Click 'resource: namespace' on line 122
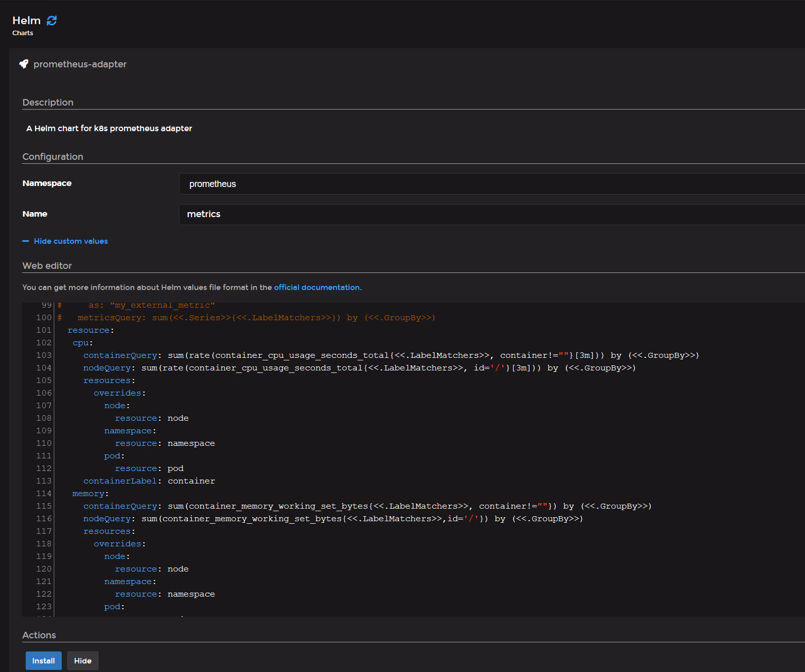The width and height of the screenshot is (805, 672). pos(165,594)
